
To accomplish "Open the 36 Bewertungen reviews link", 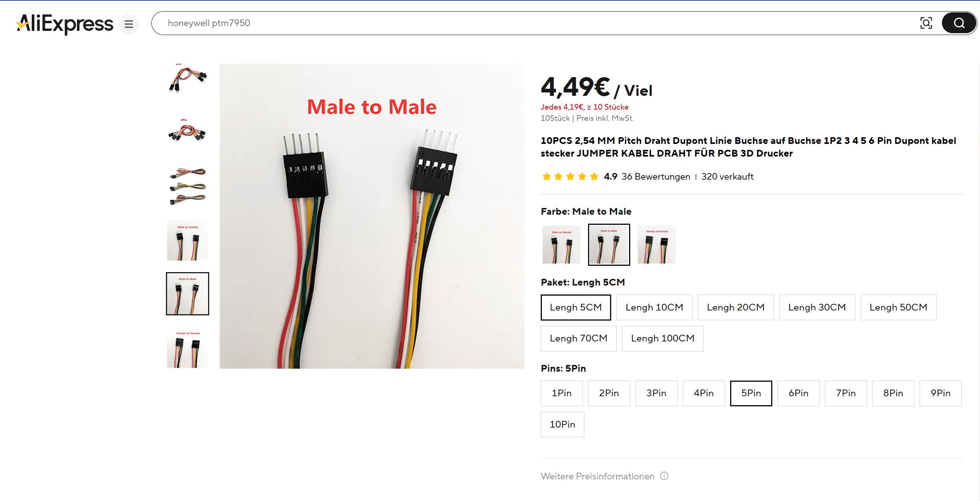I will point(656,177).
